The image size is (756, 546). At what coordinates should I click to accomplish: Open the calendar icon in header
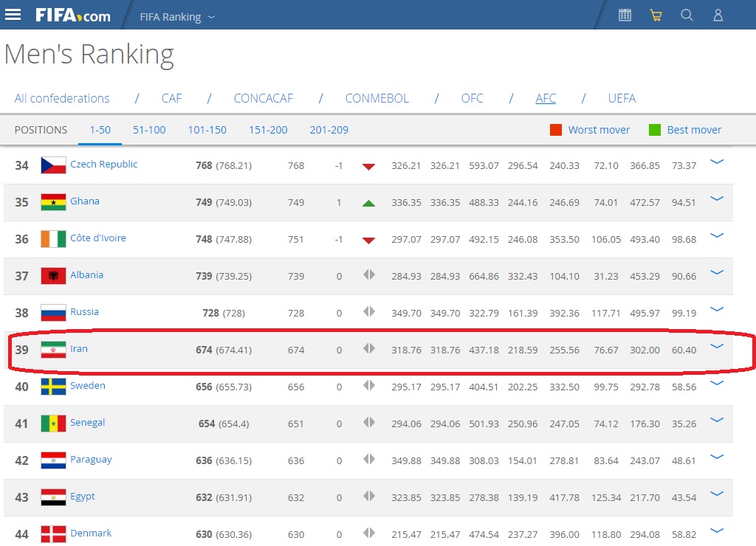[x=625, y=15]
